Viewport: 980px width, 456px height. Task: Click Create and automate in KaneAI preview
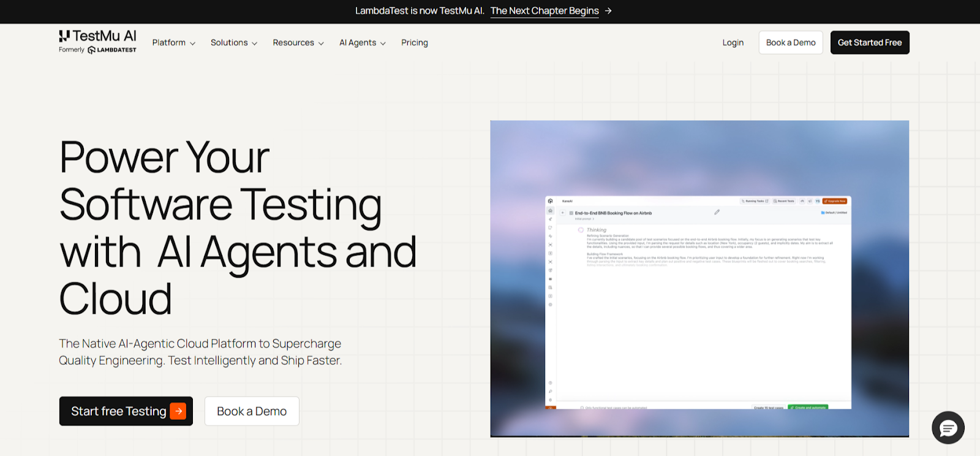click(x=808, y=407)
